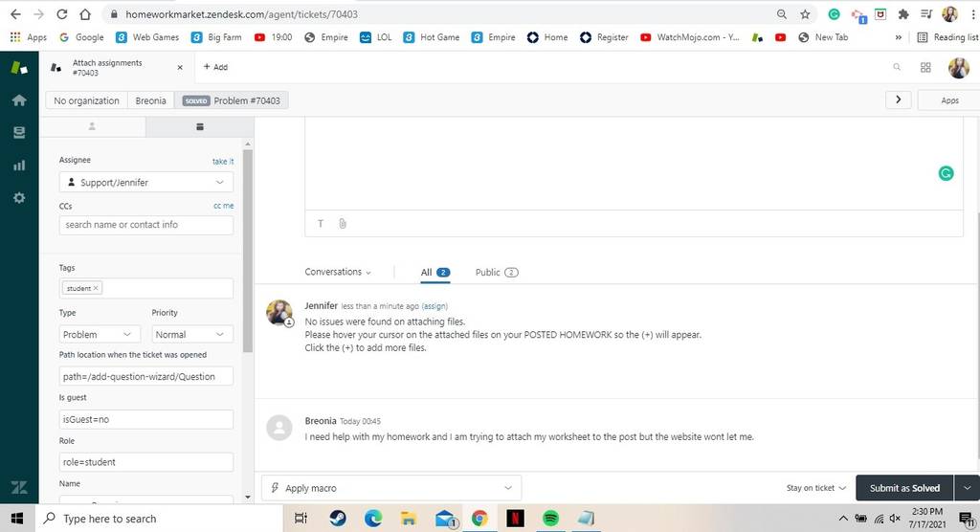The image size is (980, 532).
Task: Click the Add new tab button
Action: pyautogui.click(x=215, y=67)
